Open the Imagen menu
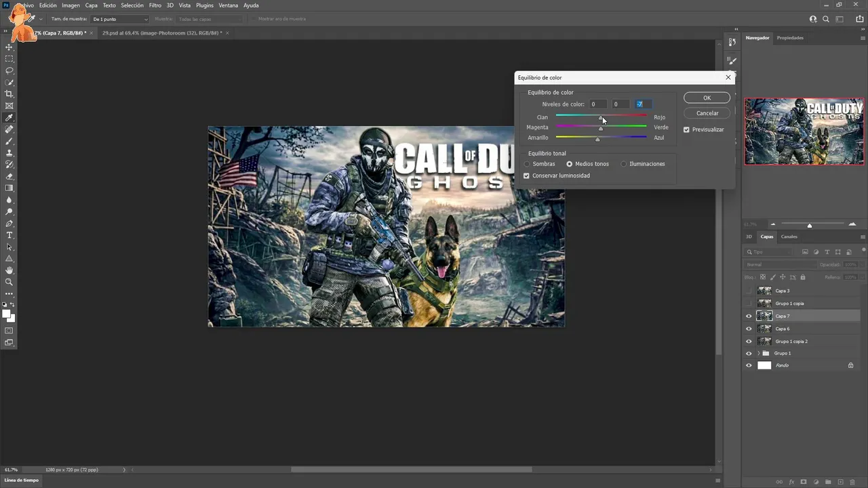This screenshot has width=868, height=488. click(x=71, y=5)
